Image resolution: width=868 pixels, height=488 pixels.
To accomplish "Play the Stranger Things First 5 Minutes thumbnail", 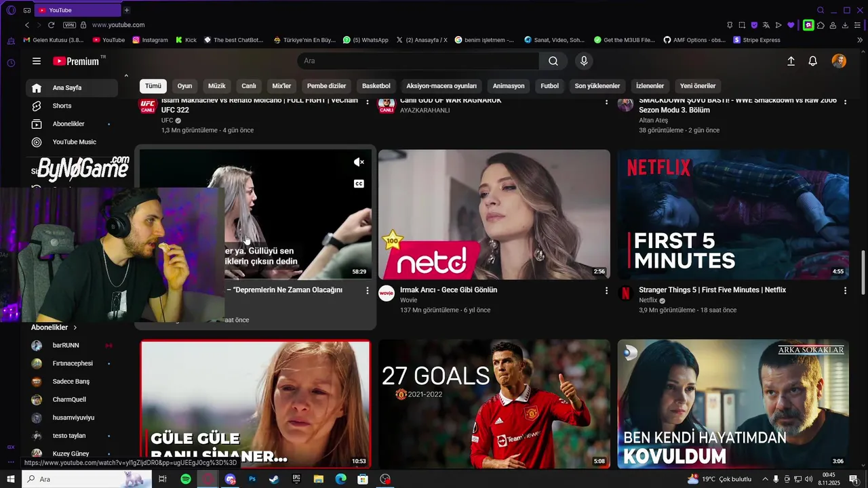I will pyautogui.click(x=733, y=214).
